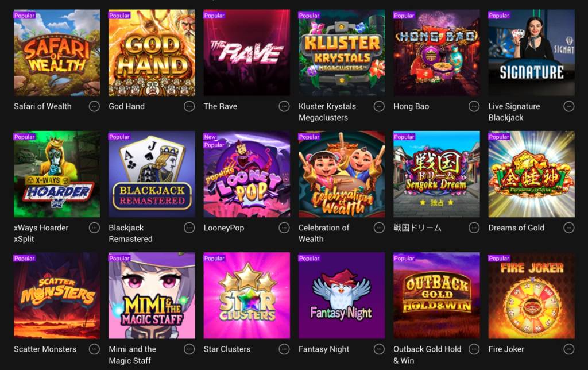Select the Blackjack Remastered game thumbnail
The height and width of the screenshot is (370, 588).
tap(152, 174)
